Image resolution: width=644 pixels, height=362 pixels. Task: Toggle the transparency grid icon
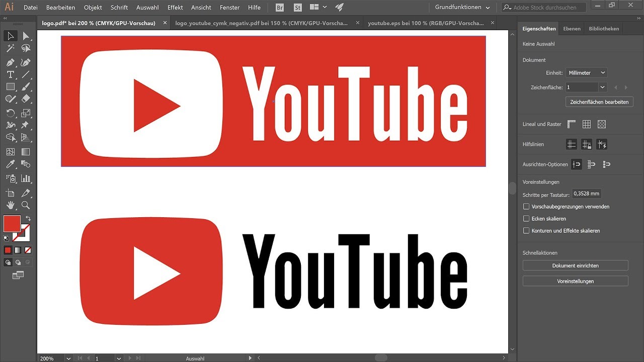click(602, 124)
